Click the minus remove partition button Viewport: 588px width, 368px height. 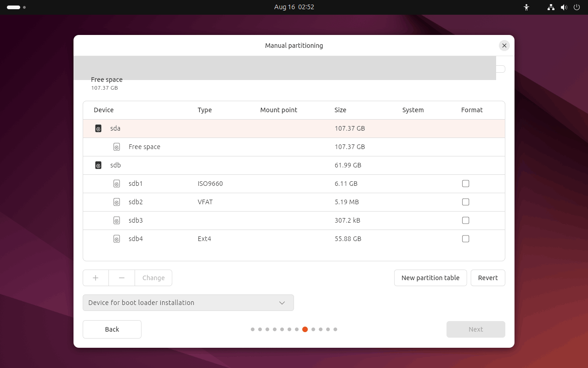click(122, 278)
